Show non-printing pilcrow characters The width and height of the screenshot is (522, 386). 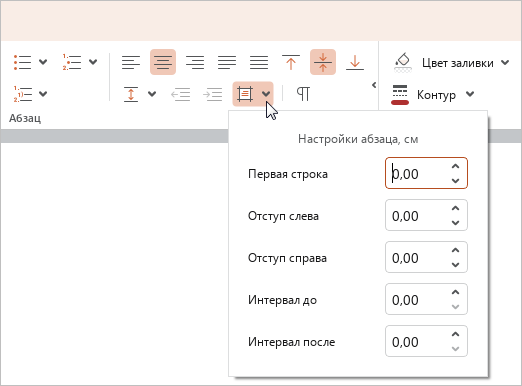(x=303, y=94)
